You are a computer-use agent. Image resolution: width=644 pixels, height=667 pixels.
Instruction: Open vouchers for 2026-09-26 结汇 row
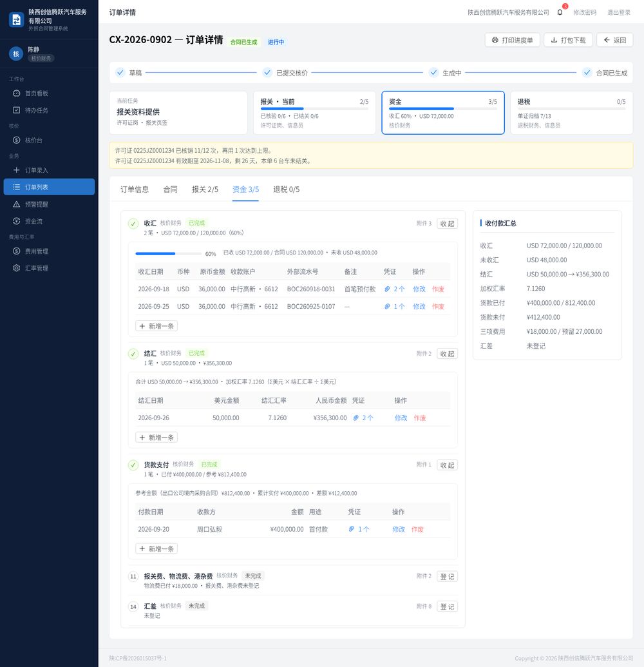[363, 418]
